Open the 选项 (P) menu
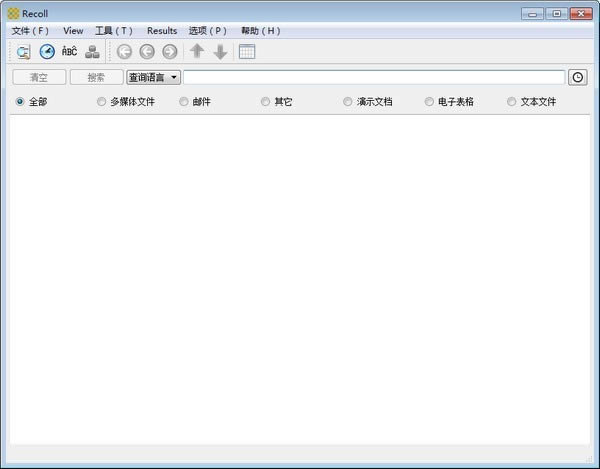The width and height of the screenshot is (600, 469). (x=208, y=31)
